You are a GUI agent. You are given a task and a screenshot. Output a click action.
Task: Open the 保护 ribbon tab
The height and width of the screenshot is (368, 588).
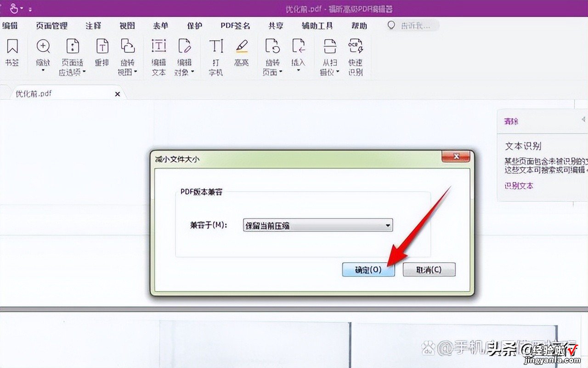point(195,26)
